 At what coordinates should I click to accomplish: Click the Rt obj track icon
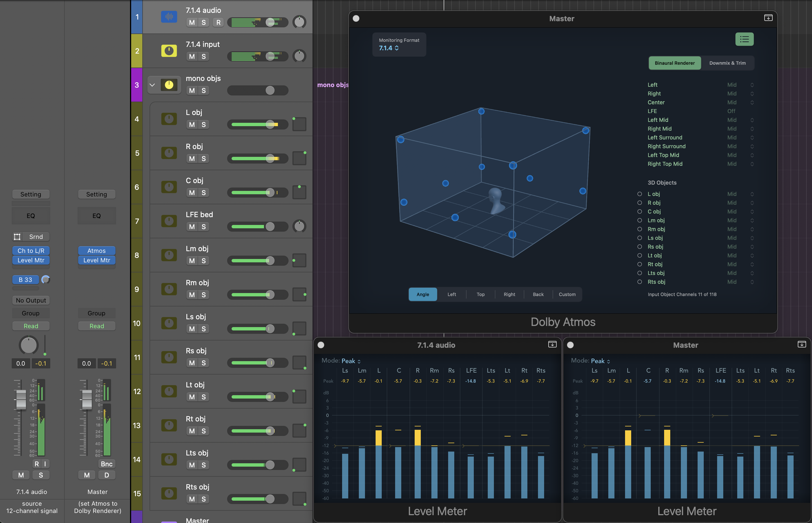click(x=169, y=425)
